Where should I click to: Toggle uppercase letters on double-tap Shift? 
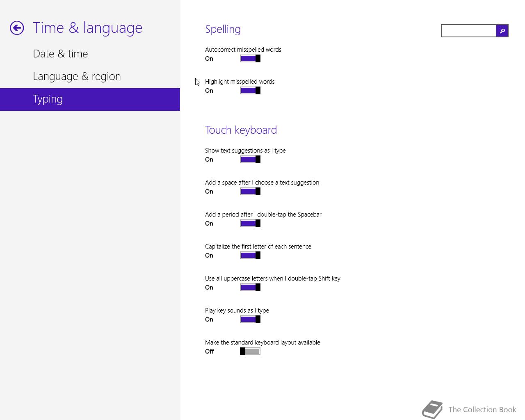click(x=250, y=288)
